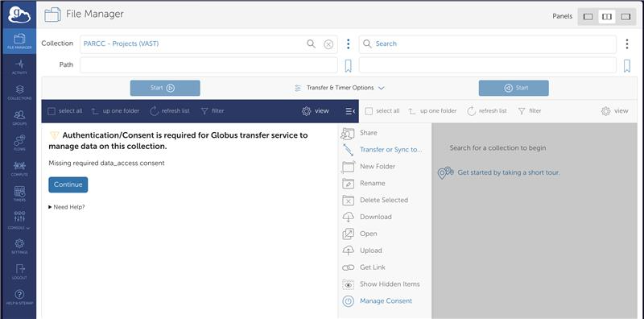The width and height of the screenshot is (644, 319).
Task: Open view settings in right panel
Action: point(615,111)
